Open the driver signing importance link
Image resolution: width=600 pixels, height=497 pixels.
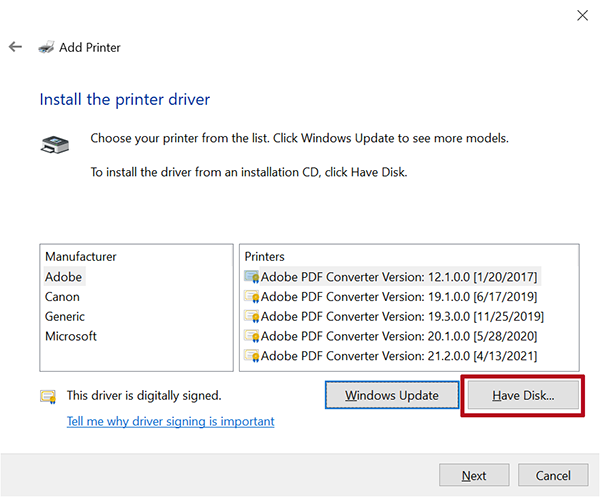(x=171, y=421)
